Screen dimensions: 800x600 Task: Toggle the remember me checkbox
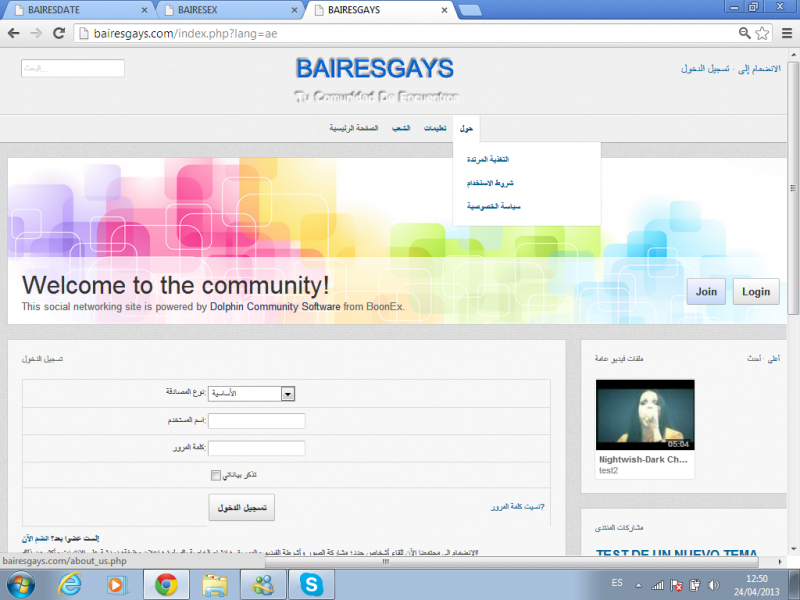coord(215,476)
